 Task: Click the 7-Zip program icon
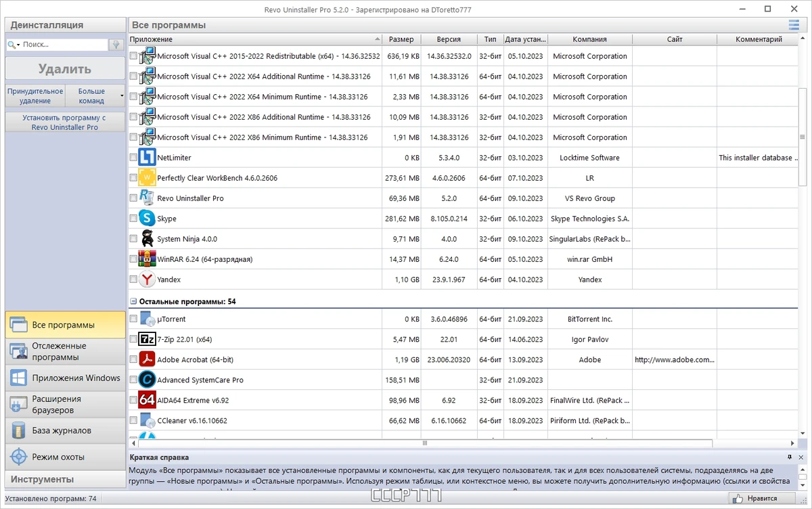(147, 339)
